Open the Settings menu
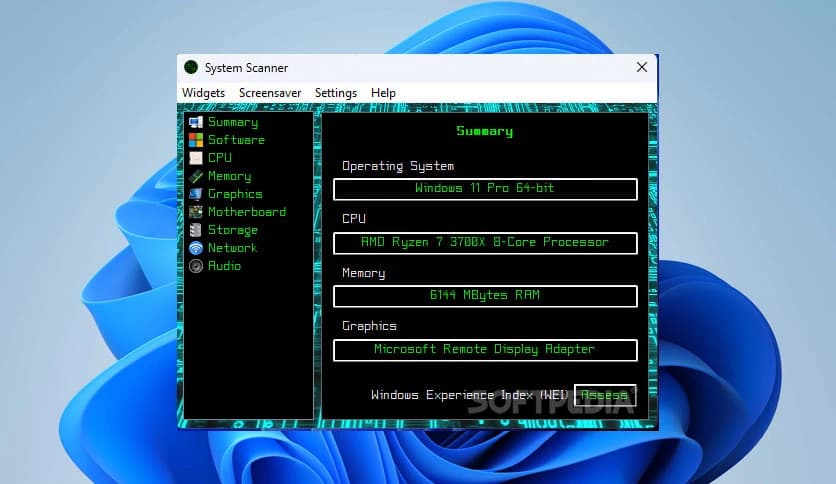 (336, 93)
